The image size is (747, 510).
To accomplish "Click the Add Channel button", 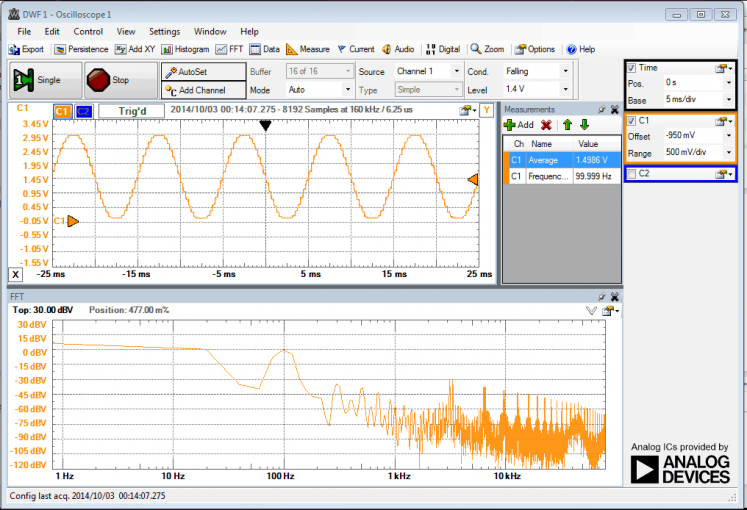I will tap(204, 90).
